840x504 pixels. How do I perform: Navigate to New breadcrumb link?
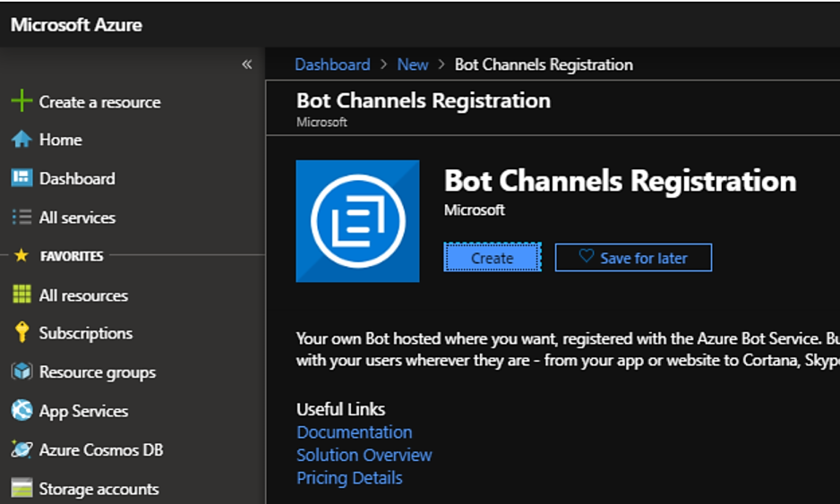(x=413, y=64)
